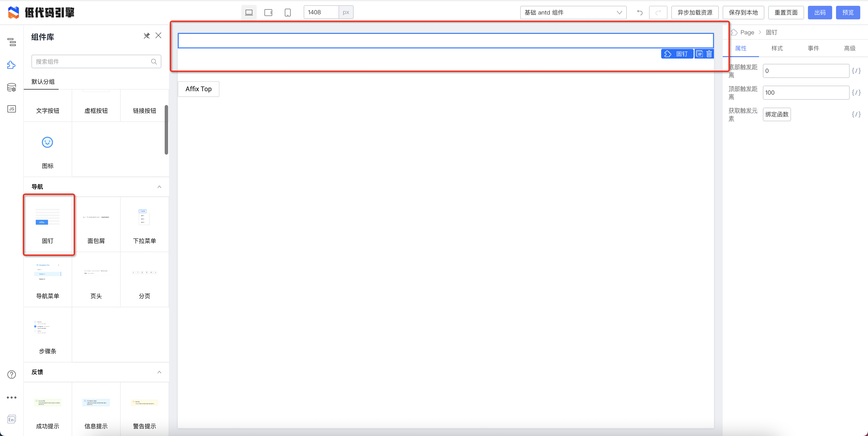Delete the selected 固钉 component with trash icon
This screenshot has width=868, height=436.
click(x=709, y=54)
